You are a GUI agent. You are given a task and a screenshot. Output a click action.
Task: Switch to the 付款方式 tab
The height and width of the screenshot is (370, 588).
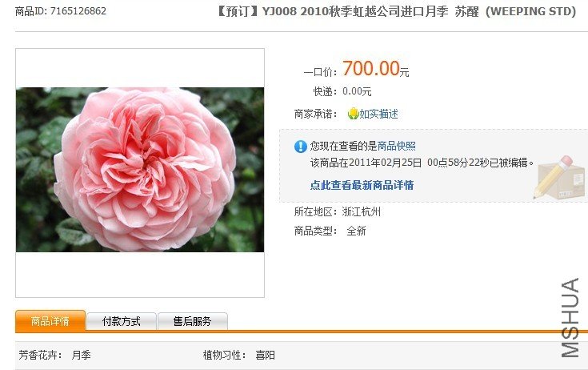(121, 322)
